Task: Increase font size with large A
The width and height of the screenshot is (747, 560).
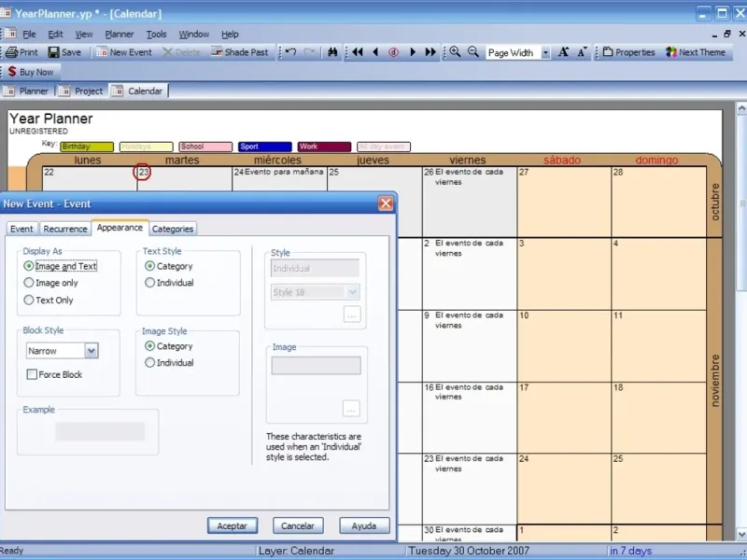Action: tap(563, 52)
